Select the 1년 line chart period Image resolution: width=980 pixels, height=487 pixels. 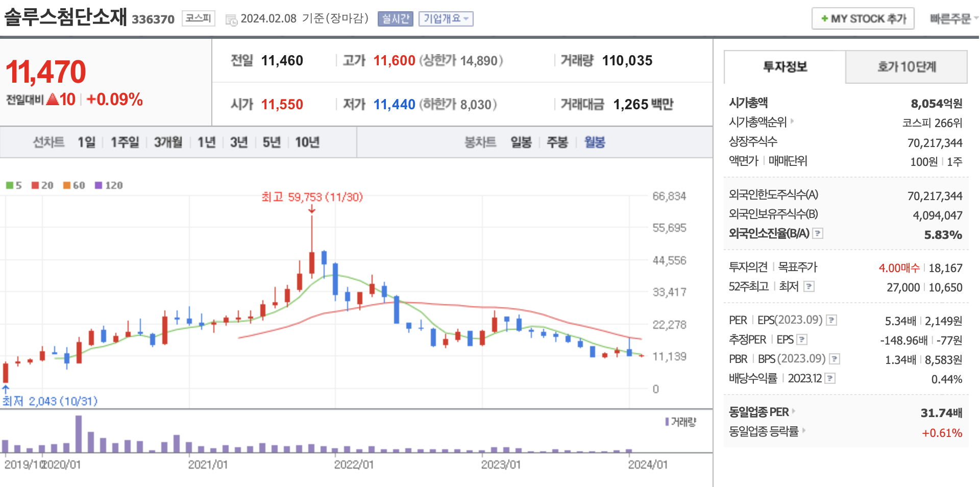pyautogui.click(x=207, y=142)
